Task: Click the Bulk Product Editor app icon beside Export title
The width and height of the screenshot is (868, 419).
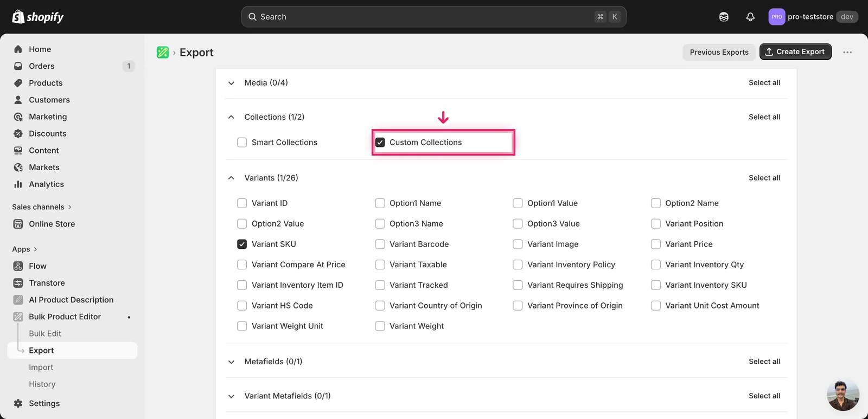Action: click(x=163, y=52)
